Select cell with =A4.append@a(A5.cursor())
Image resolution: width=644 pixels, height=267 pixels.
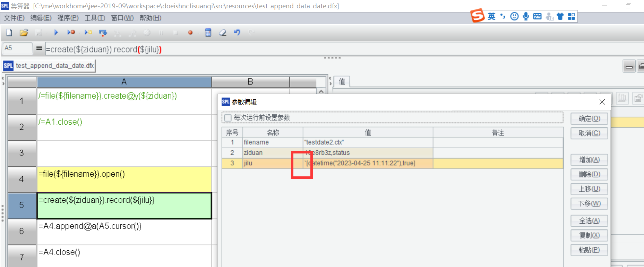[x=124, y=232]
